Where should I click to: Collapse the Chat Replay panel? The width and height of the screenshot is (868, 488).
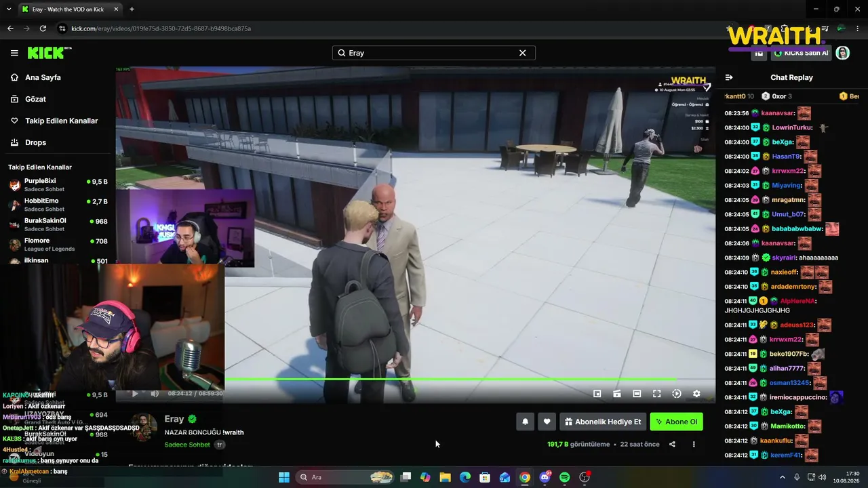coord(729,77)
